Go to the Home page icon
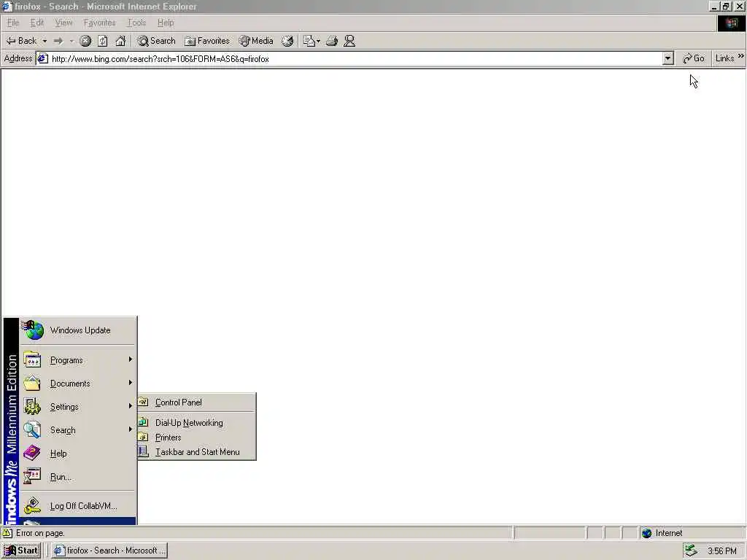Image resolution: width=747 pixels, height=560 pixels. pos(120,41)
